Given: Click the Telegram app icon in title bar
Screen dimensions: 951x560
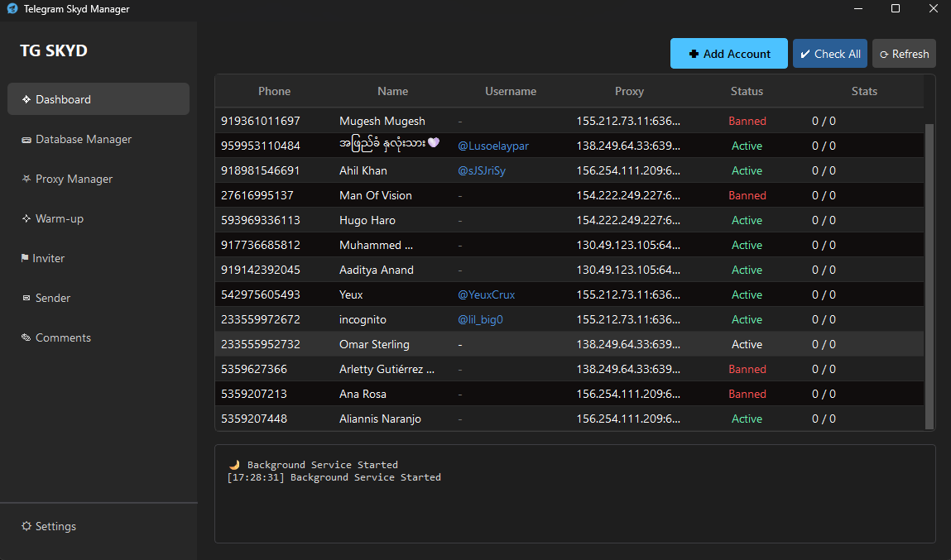Looking at the screenshot, I should [x=12, y=9].
